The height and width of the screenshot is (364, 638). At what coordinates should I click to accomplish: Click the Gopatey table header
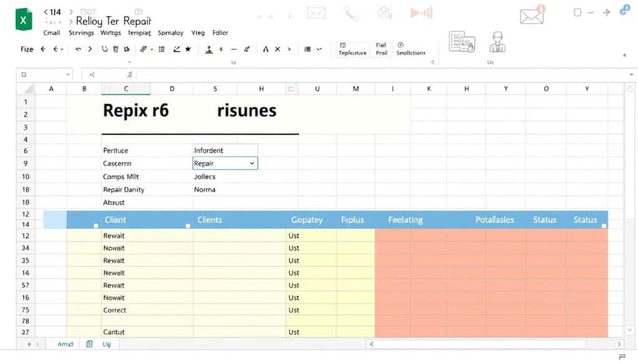(x=307, y=220)
